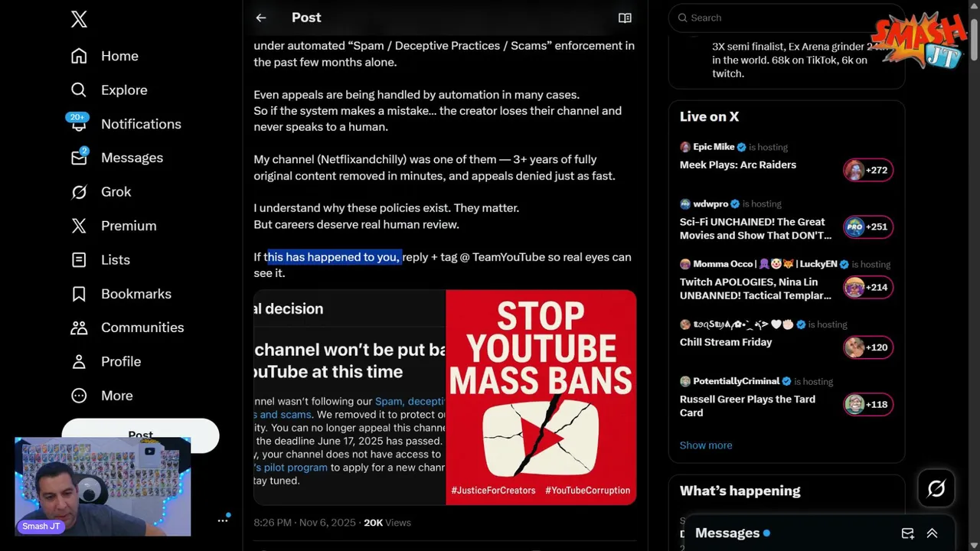Open Profile person icon
This screenshot has width=980, height=551.
point(79,361)
